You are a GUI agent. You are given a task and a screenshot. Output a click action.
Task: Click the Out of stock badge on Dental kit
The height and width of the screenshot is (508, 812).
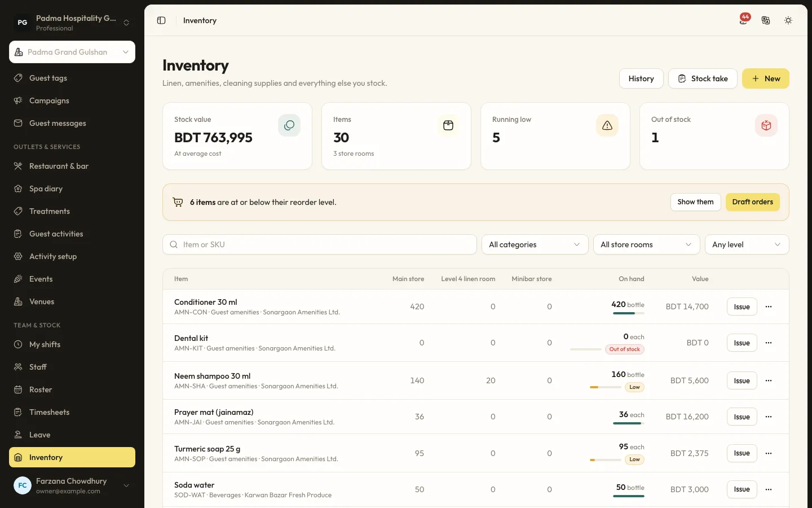(625, 349)
